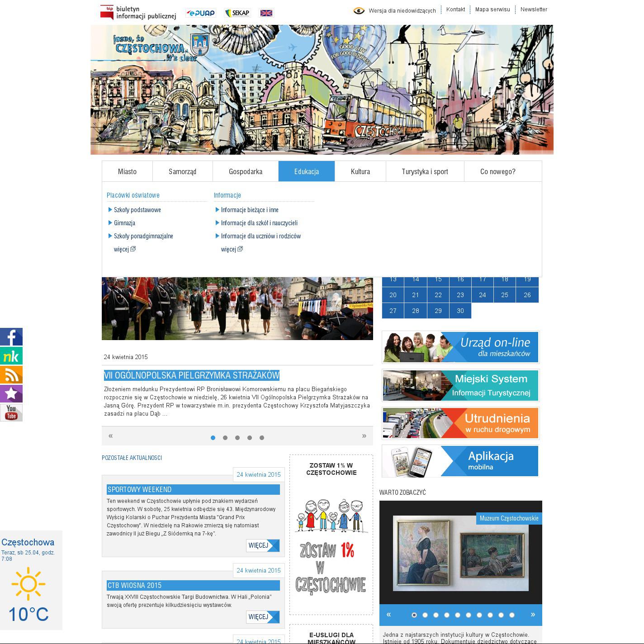
Task: Open the nk social sidebar icon
Action: pyautogui.click(x=11, y=356)
